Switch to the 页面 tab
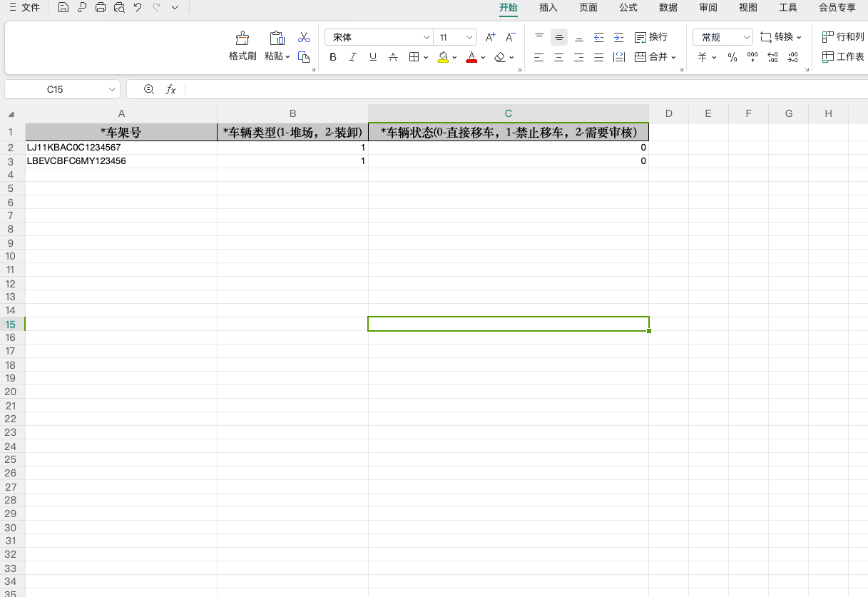Screen dimensions: 868x597 coord(588,8)
